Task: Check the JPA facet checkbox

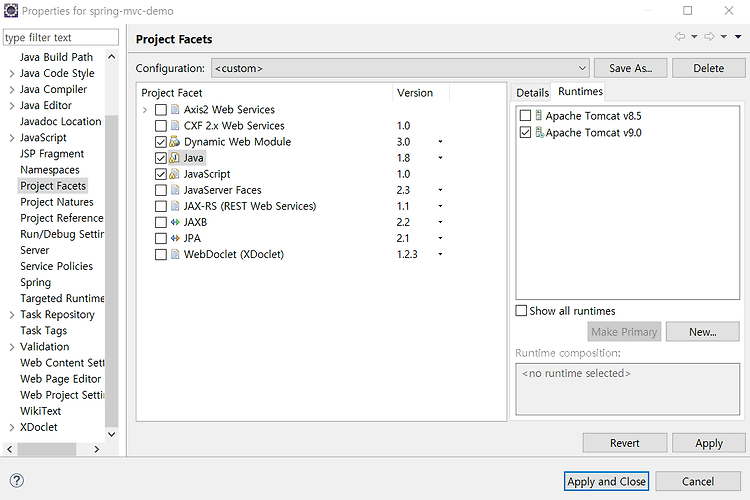Action: (x=161, y=238)
